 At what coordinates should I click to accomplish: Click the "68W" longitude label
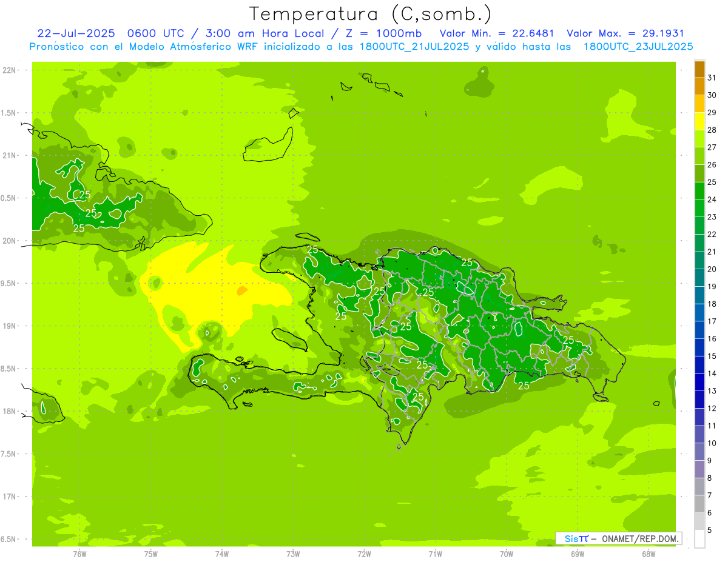pyautogui.click(x=649, y=554)
